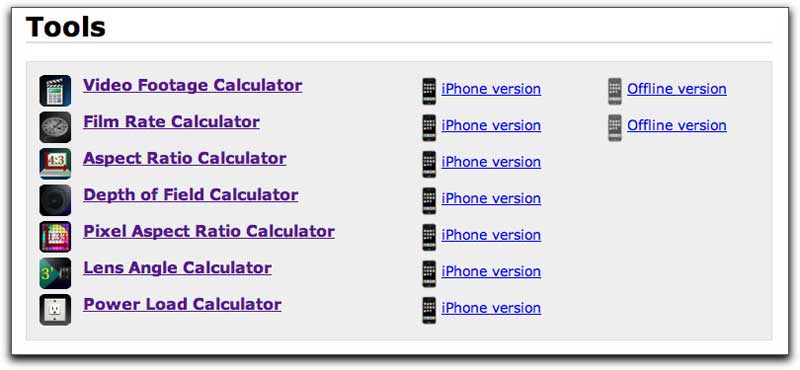The width and height of the screenshot is (800, 370).
Task: Open Offline version of Film Rate Calculator
Action: pyautogui.click(x=677, y=126)
